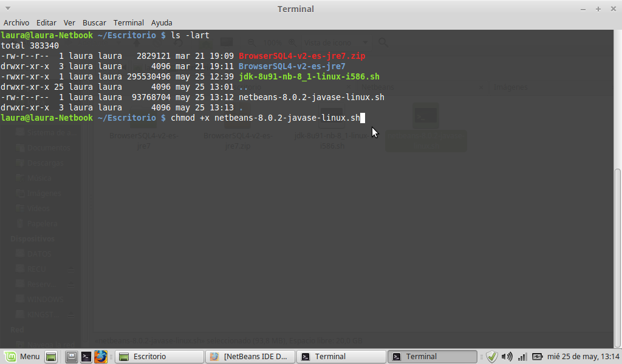This screenshot has width=622, height=364.
Task: Open the Editar menu
Action: click(x=47, y=23)
